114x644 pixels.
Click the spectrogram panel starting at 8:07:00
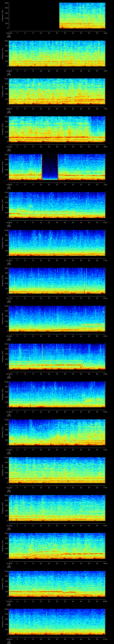[x=57, y=129]
